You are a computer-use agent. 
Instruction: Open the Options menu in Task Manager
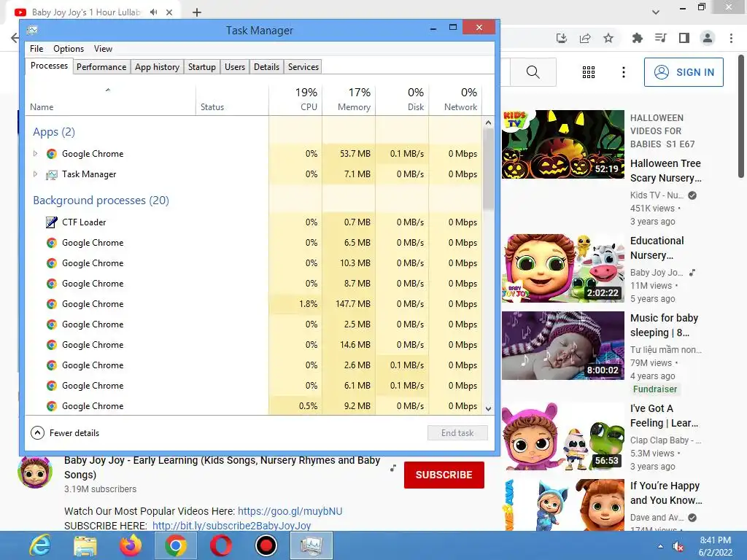click(x=69, y=49)
